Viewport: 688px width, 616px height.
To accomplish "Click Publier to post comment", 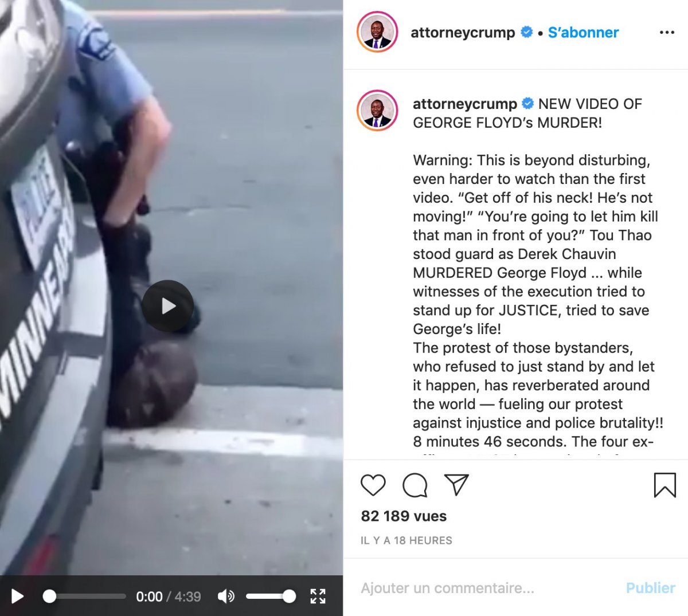I will click(651, 588).
